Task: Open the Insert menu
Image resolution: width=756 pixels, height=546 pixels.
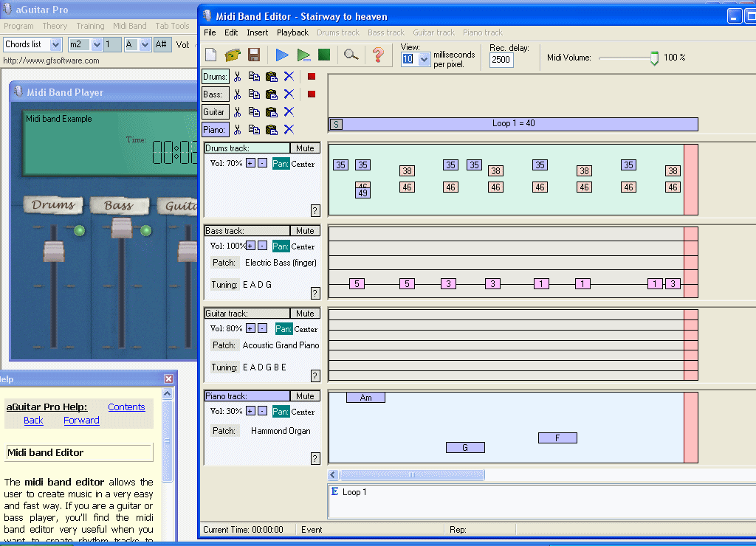Action: (x=258, y=32)
